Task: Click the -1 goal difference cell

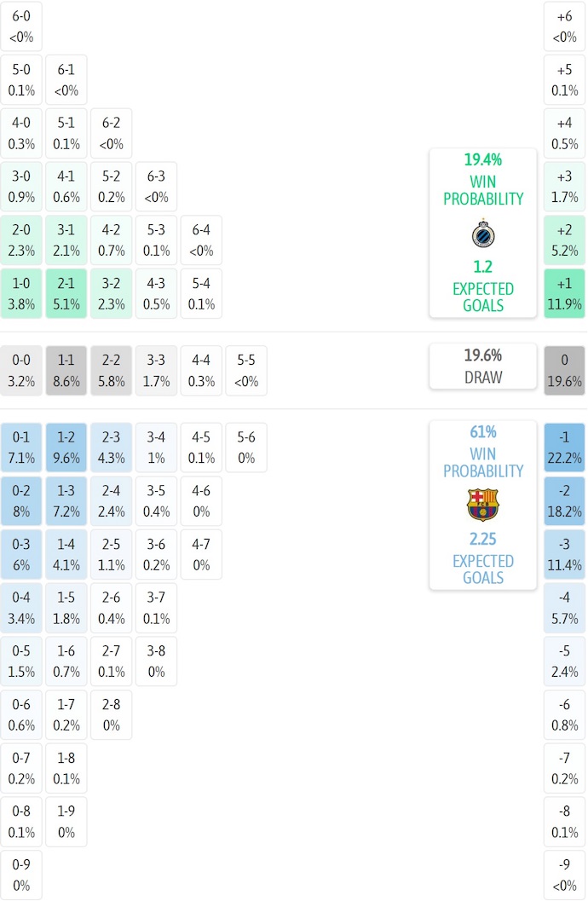Action: [x=564, y=448]
